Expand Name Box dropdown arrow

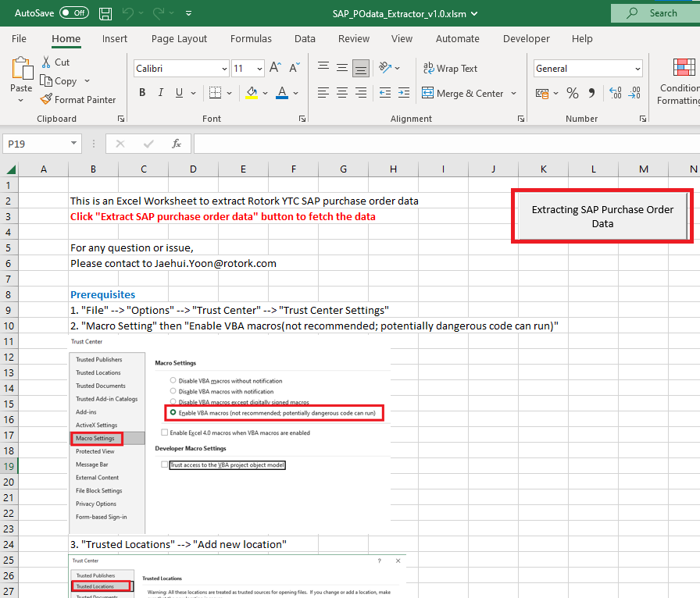(x=73, y=143)
